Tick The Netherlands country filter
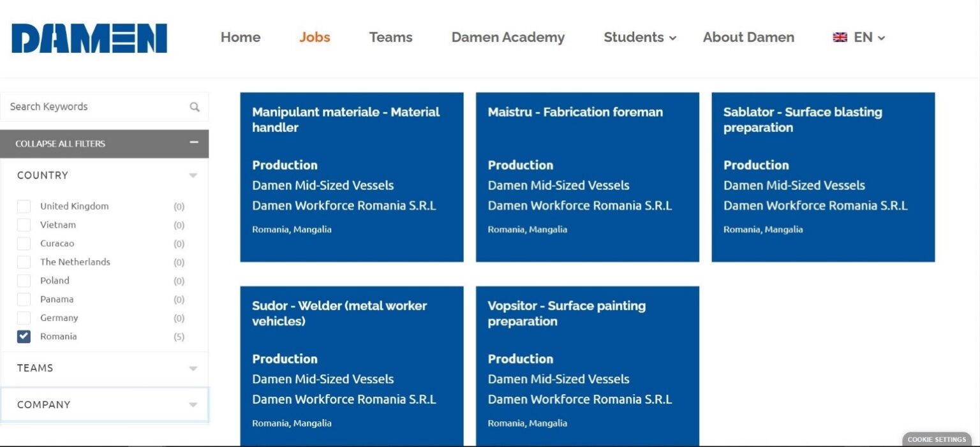 [24, 262]
